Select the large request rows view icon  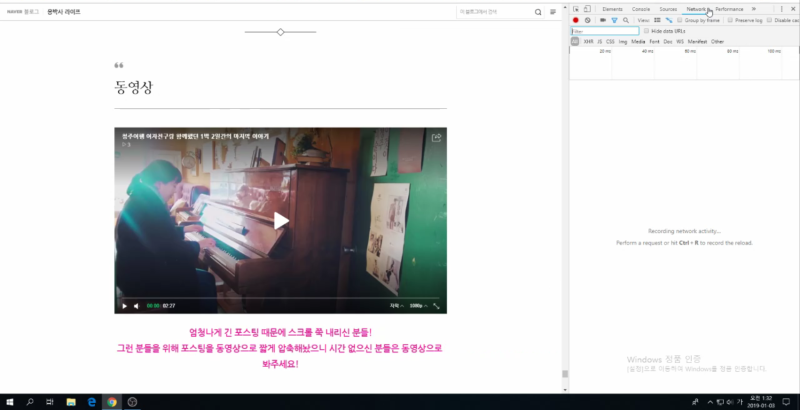click(x=657, y=20)
